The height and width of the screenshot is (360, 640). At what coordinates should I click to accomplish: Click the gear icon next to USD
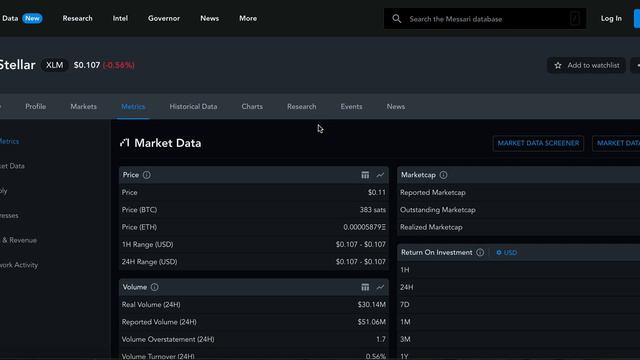[499, 253]
